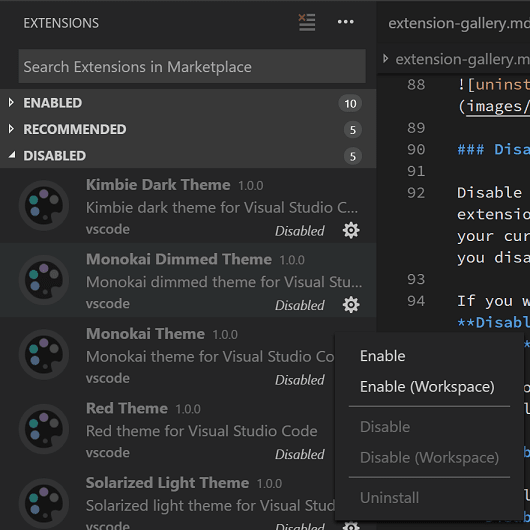The width and height of the screenshot is (530, 530).
Task: Click the Disabled status of Monokai Dimmed Theme
Action: [x=300, y=306]
